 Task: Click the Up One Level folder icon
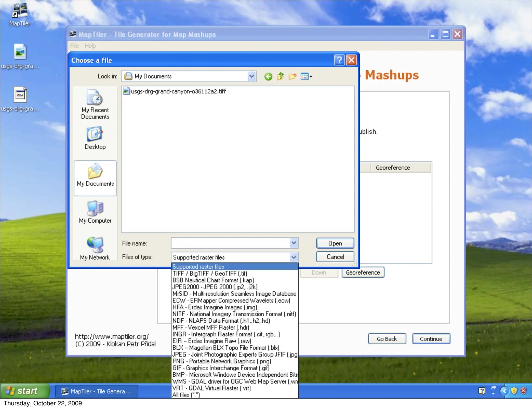(280, 77)
